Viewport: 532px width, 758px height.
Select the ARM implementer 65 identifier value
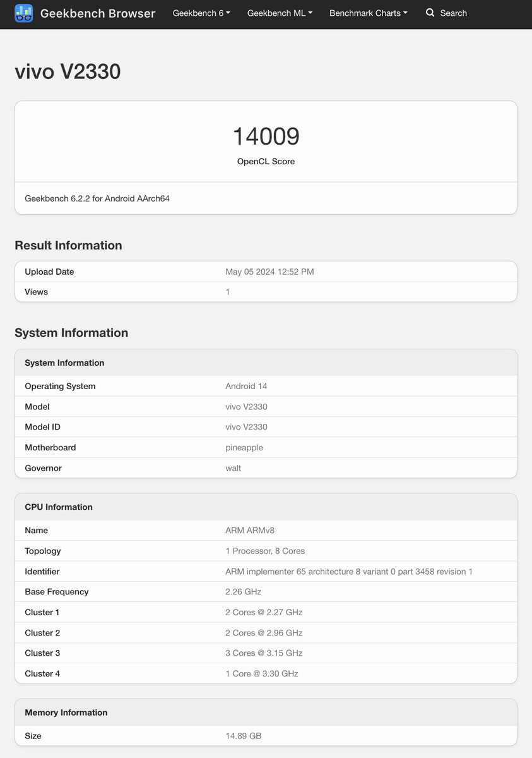pos(349,572)
